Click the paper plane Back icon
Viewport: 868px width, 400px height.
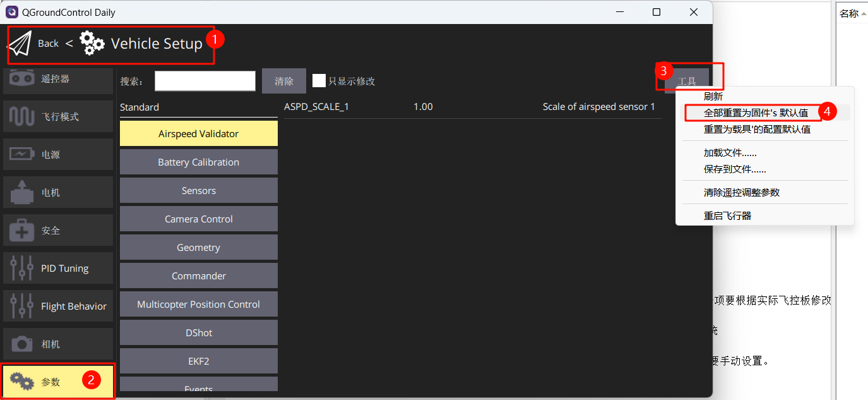point(20,44)
